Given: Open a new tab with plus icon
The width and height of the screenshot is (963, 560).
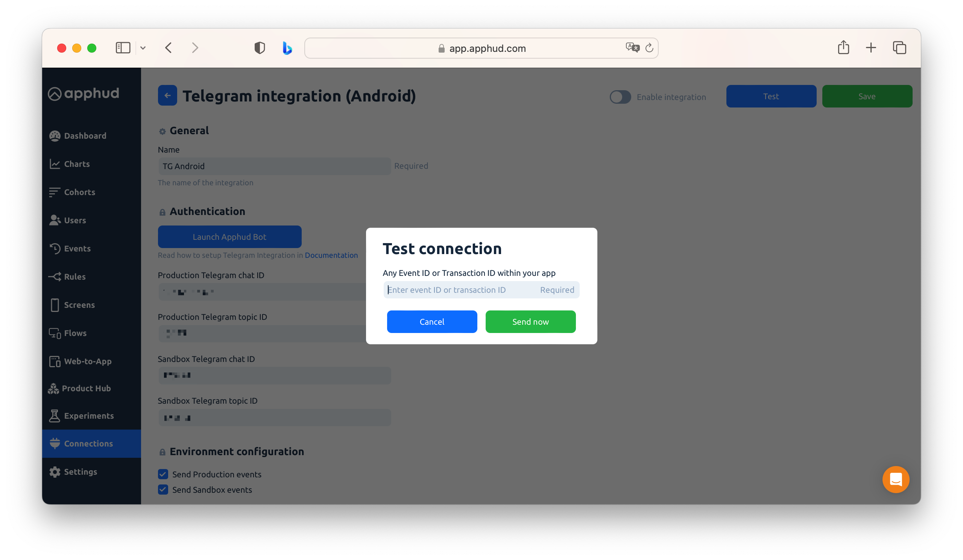Looking at the screenshot, I should [871, 48].
